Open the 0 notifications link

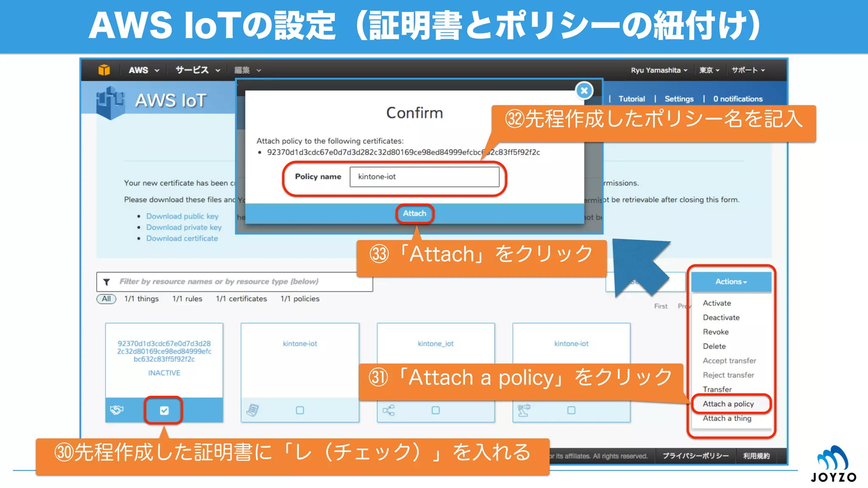click(738, 99)
